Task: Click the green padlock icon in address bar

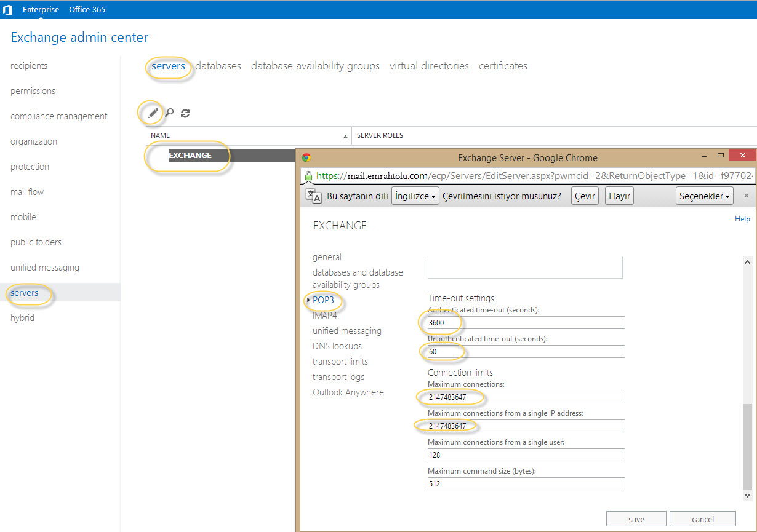Action: point(309,176)
